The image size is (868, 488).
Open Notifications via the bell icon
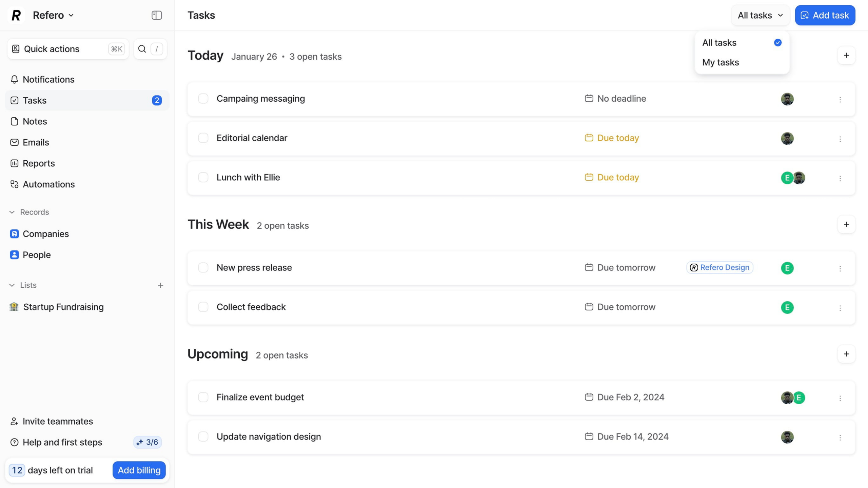(14, 79)
